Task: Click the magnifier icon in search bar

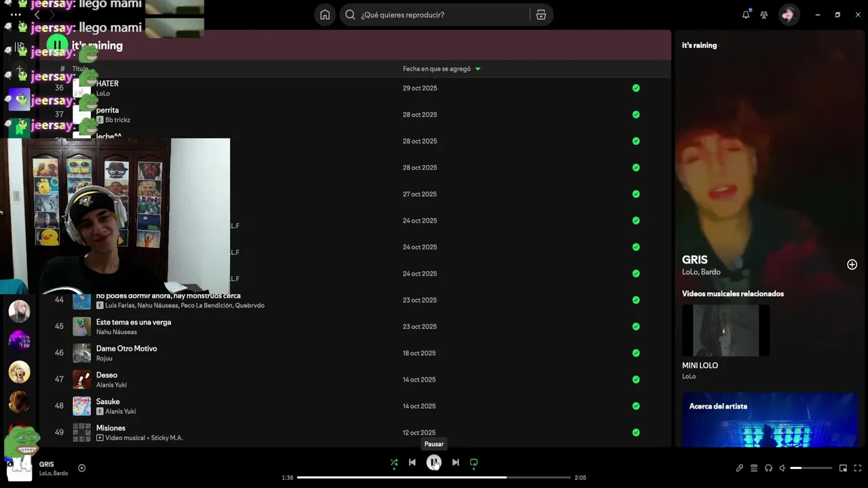Action: (x=350, y=15)
